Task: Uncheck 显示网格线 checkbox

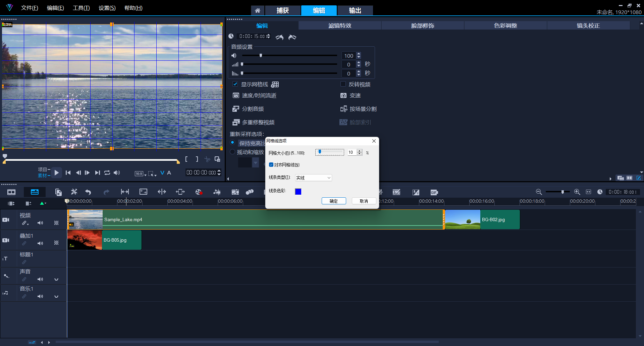Action: tap(235, 84)
